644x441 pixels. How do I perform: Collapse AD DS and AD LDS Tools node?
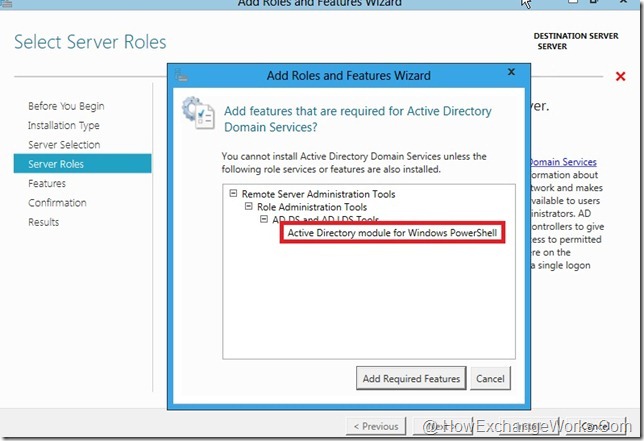[264, 219]
